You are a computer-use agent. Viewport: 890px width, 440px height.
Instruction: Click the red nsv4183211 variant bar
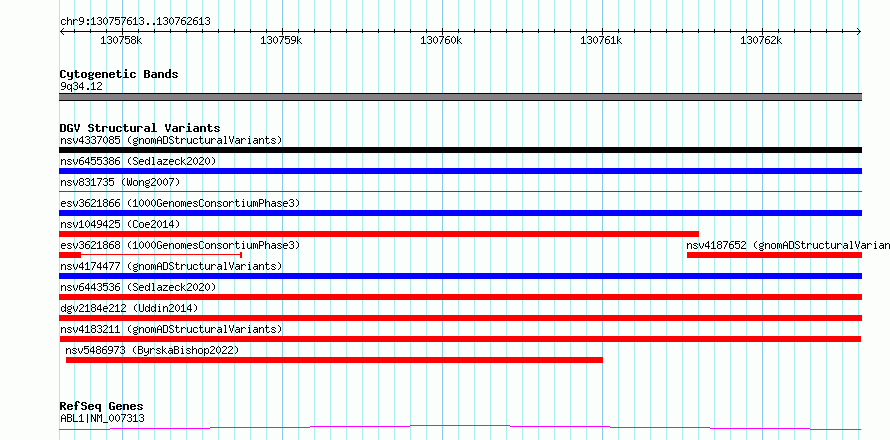[460, 339]
